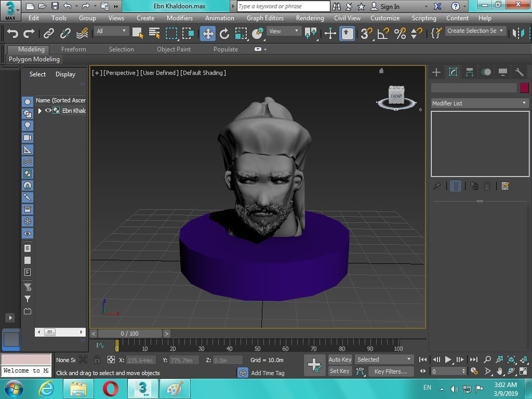Switch to the Object Paint ribbon tab

[174, 49]
